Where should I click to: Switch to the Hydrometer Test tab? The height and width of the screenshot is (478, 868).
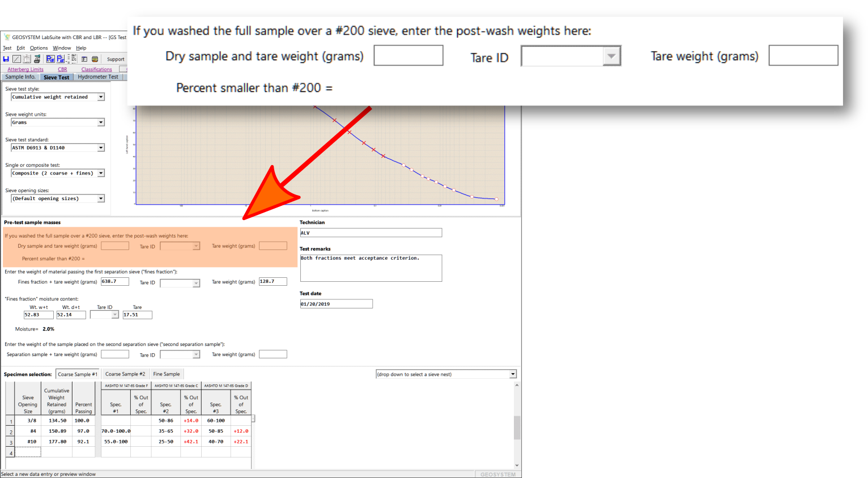98,77
